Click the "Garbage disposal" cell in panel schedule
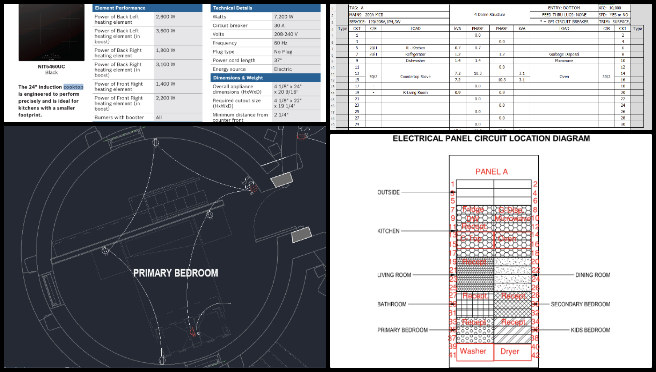The image size is (656, 372). pyautogui.click(x=564, y=54)
